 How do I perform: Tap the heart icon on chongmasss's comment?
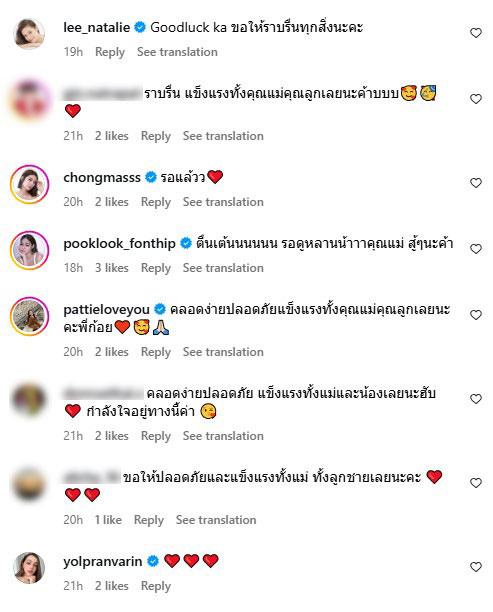pos(475,183)
